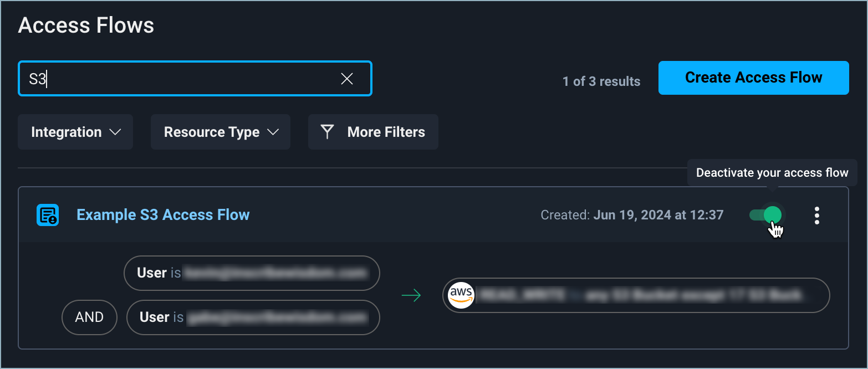Open the Example S3 Access Flow link

click(x=163, y=215)
